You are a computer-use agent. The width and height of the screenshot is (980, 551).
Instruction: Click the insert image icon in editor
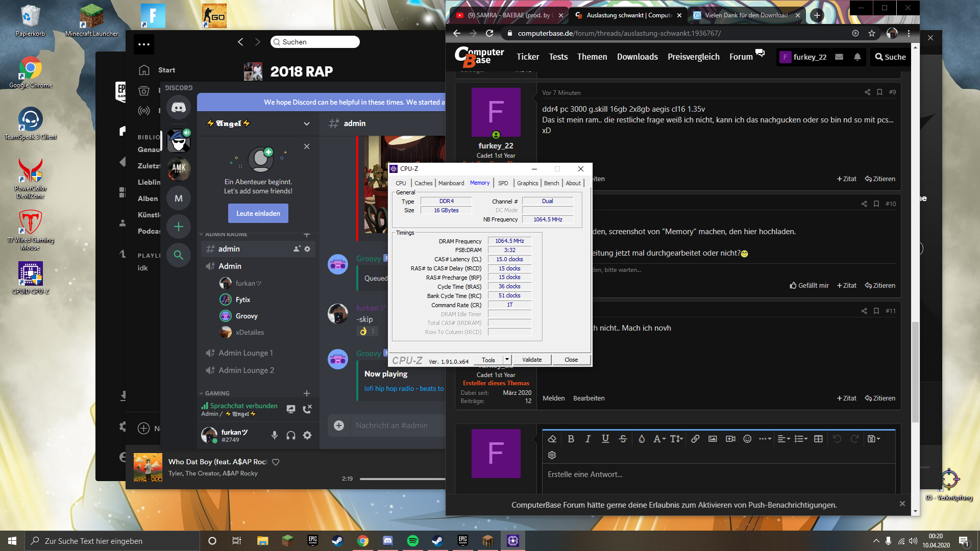click(713, 439)
